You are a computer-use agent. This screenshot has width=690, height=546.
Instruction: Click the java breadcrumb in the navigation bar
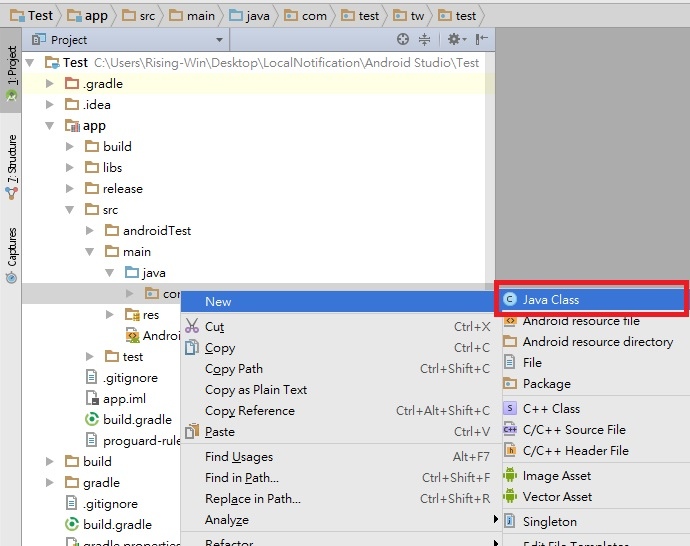(249, 16)
